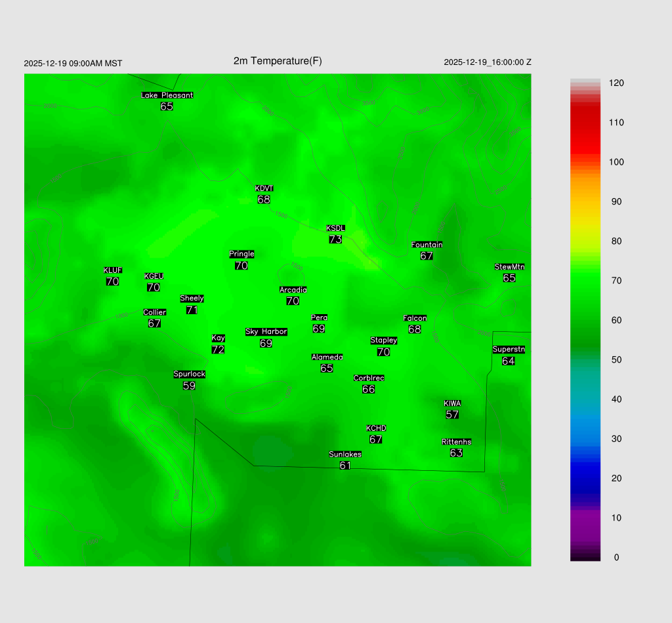Click the 2m Temperature(F) plot title
The height and width of the screenshot is (623, 672).
click(278, 61)
